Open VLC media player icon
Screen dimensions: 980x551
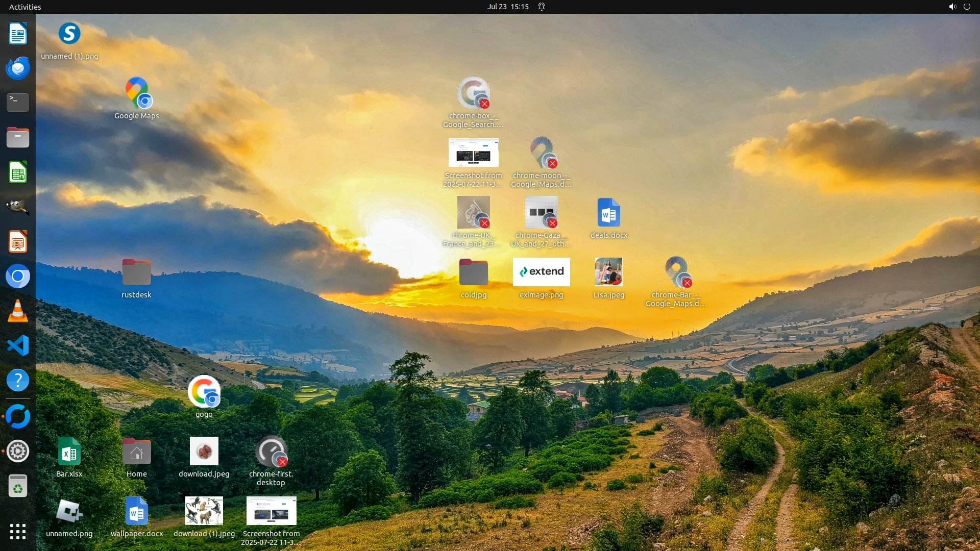[x=17, y=311]
